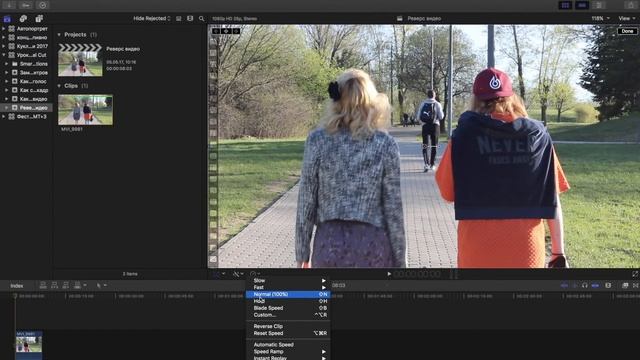Click Overwrite clip edit icon
The image size is (640, 360).
point(77,286)
